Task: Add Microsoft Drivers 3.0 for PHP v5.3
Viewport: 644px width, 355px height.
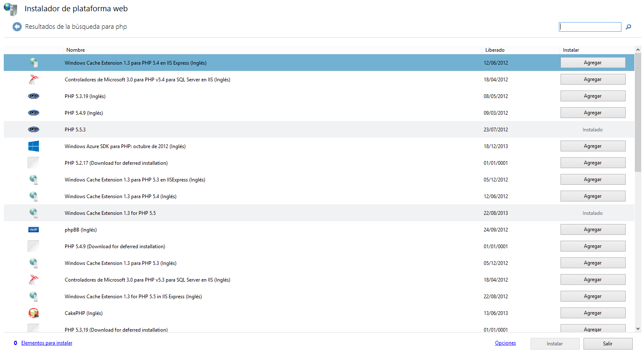Action: (593, 279)
